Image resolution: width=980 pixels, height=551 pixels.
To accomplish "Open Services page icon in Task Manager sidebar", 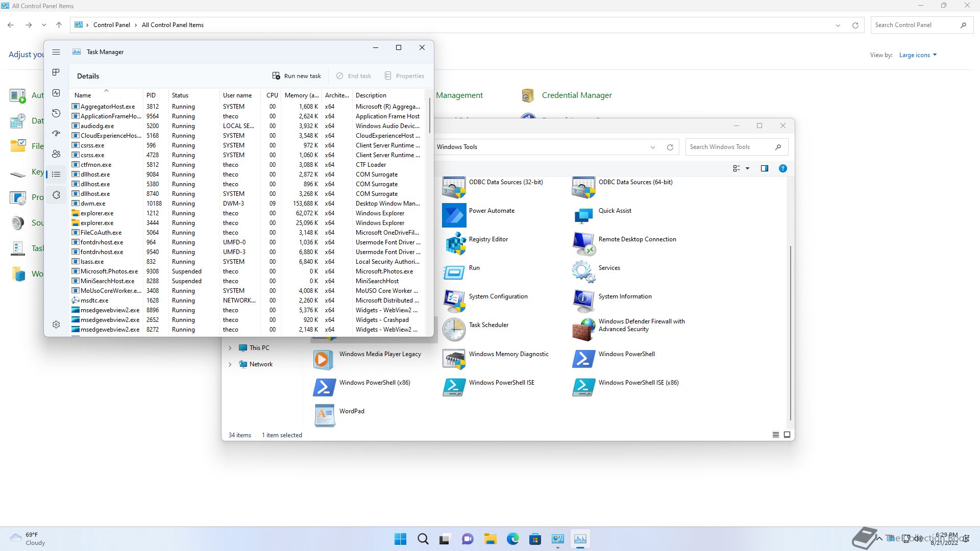I will click(x=56, y=195).
